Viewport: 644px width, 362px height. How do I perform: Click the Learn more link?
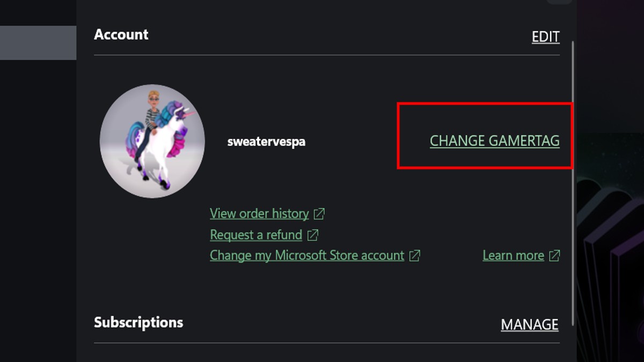click(513, 255)
